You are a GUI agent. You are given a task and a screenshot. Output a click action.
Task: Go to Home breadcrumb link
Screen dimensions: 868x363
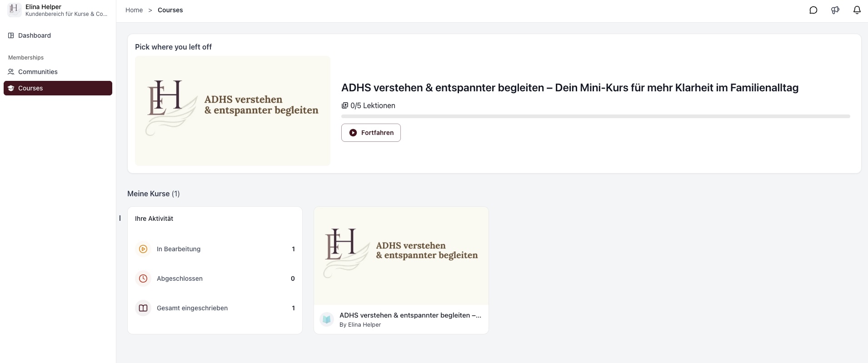pyautogui.click(x=134, y=10)
